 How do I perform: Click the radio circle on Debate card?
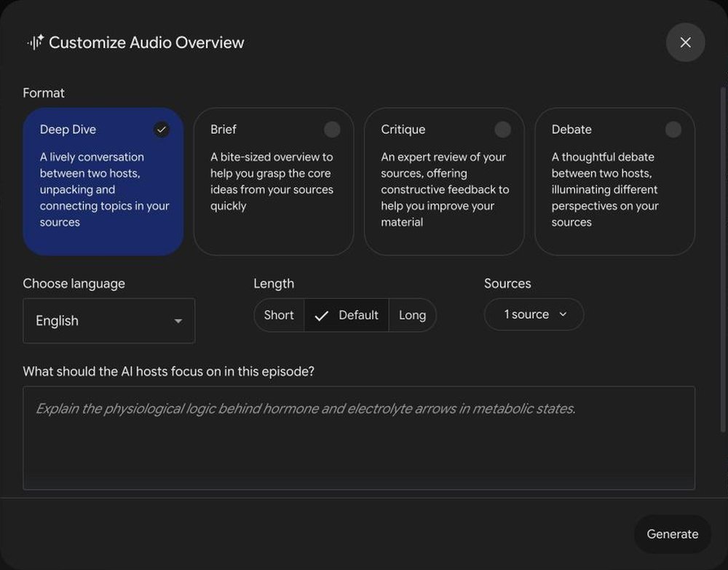coord(673,130)
